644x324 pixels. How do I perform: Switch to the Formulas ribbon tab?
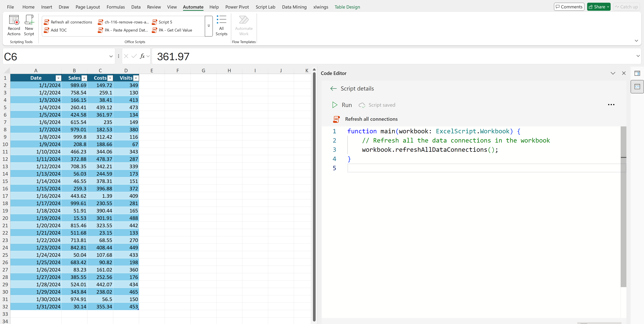pyautogui.click(x=116, y=7)
